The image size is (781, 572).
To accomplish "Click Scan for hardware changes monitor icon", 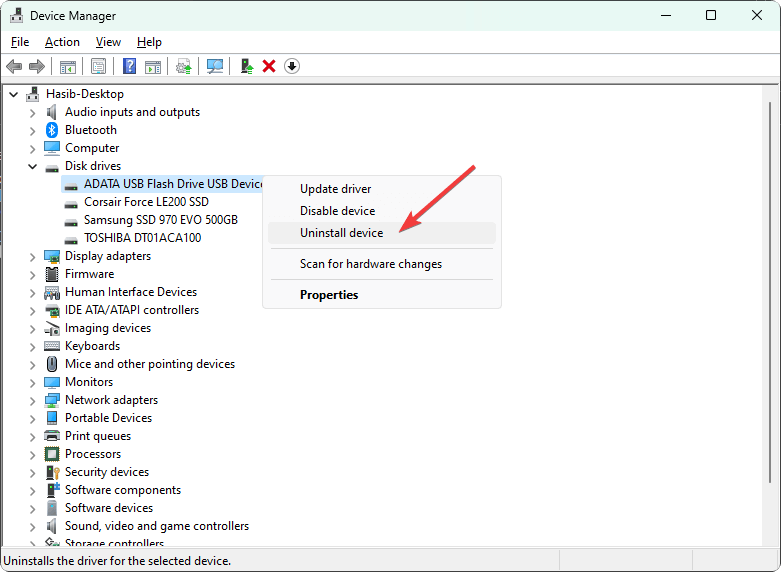I will point(215,66).
